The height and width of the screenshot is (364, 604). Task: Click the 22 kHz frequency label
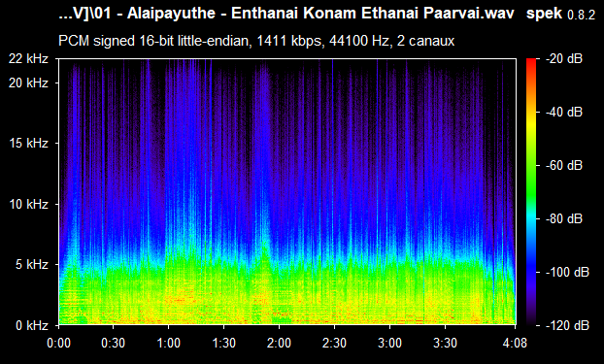(29, 59)
